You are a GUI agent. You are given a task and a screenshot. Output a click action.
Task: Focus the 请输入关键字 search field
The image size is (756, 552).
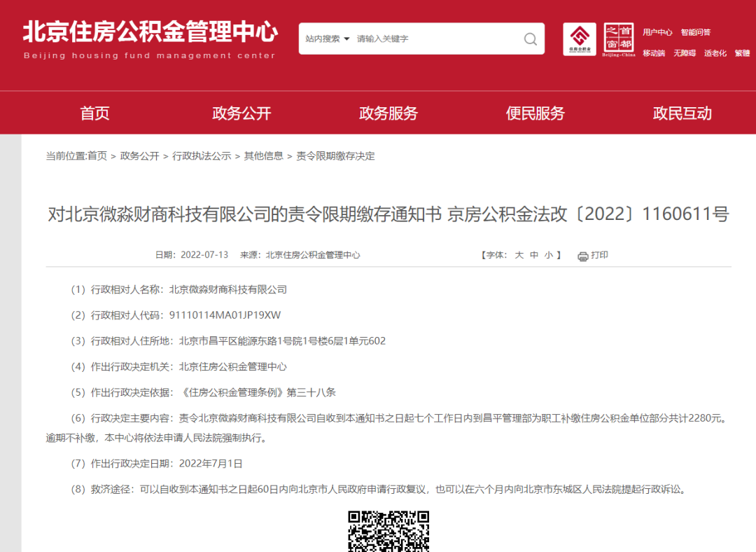(436, 39)
